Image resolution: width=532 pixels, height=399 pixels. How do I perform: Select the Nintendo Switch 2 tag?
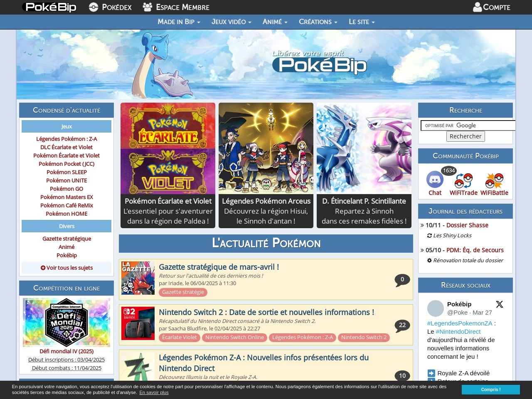[x=364, y=337]
